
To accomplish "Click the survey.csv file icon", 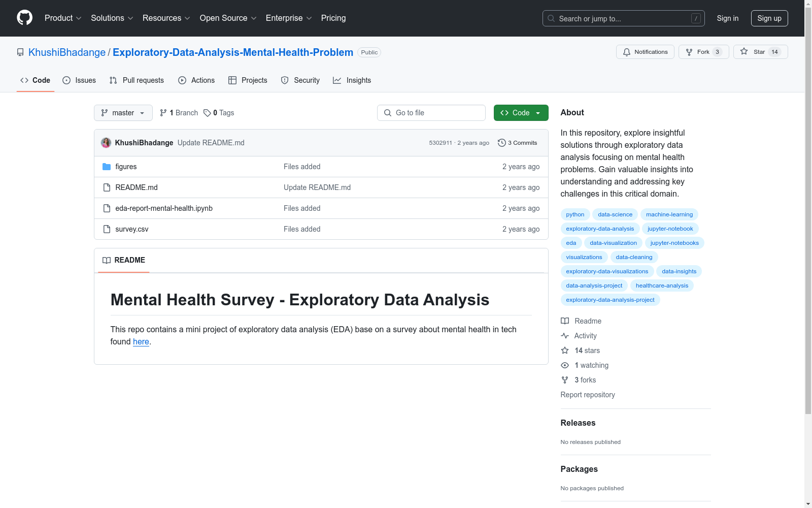I will pos(107,229).
